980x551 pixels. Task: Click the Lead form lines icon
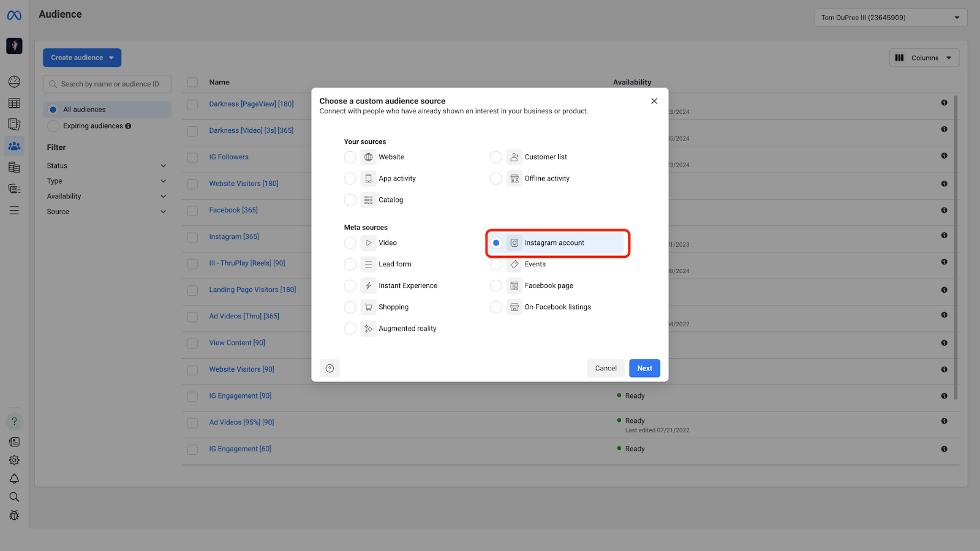(x=368, y=264)
